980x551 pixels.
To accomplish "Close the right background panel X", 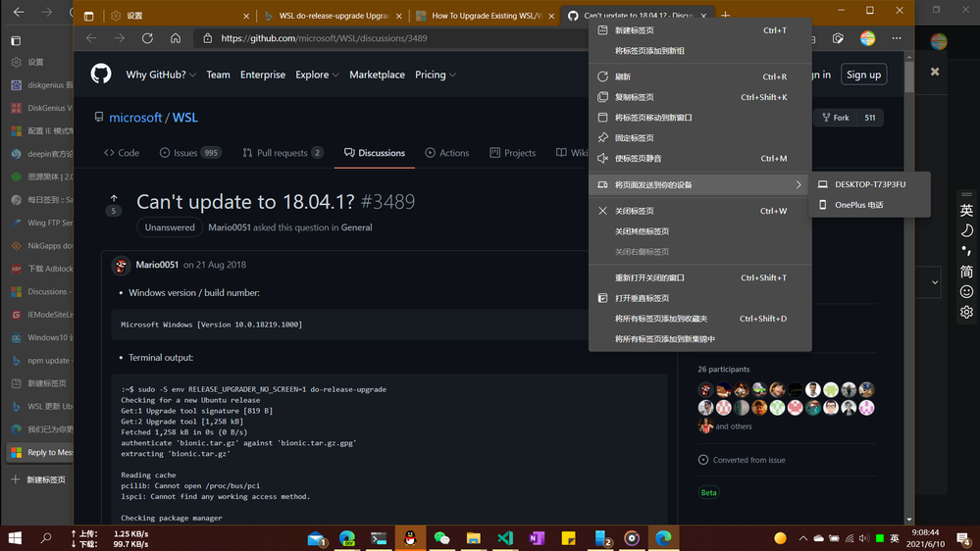I will 934,72.
